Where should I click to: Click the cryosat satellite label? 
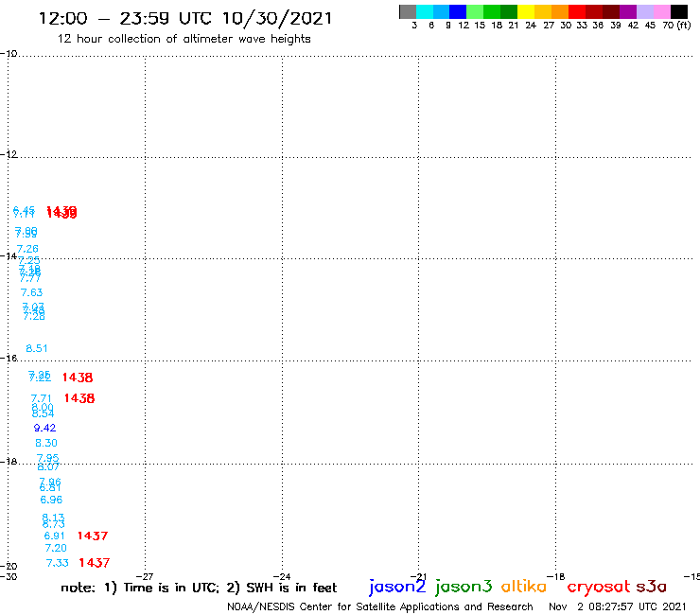[598, 586]
